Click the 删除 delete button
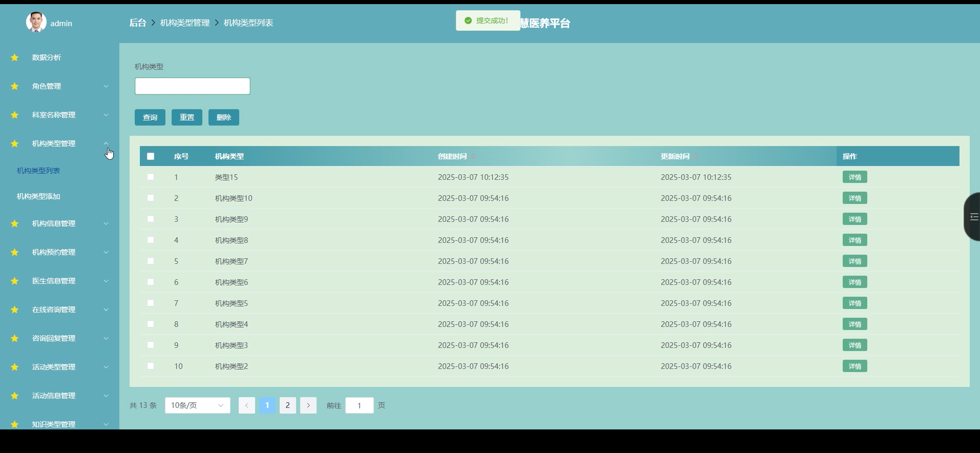980x453 pixels. tap(224, 117)
